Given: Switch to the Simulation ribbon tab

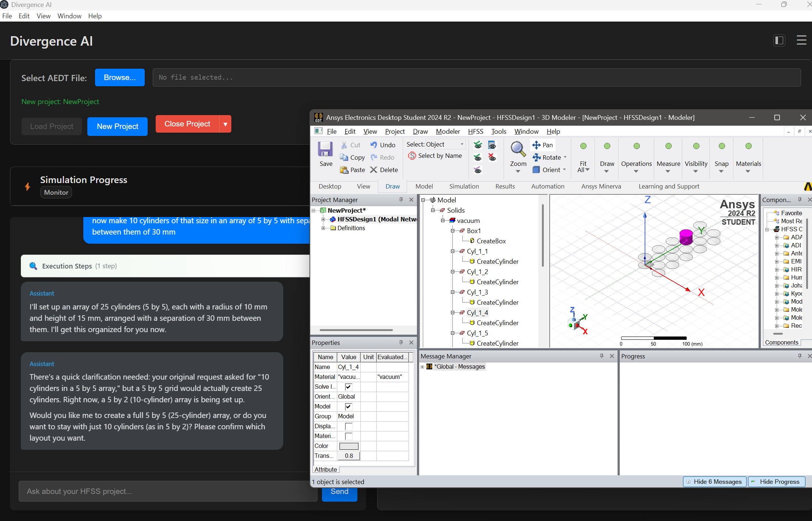Looking at the screenshot, I should click(464, 186).
